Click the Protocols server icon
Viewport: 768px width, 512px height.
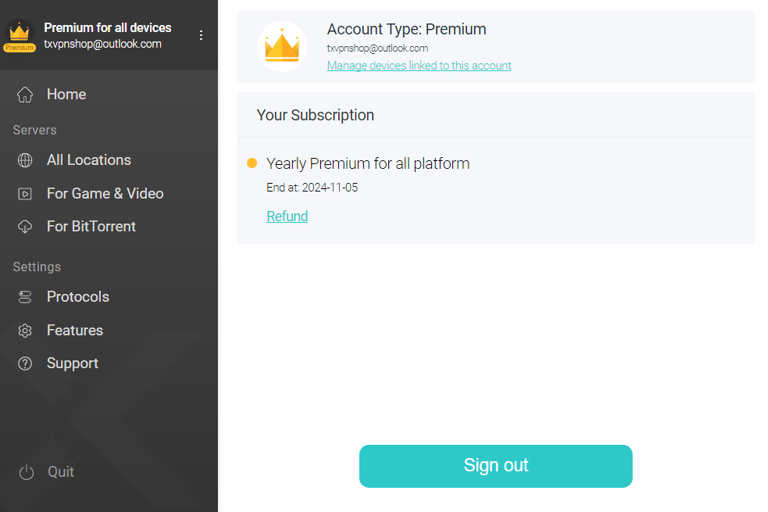tap(25, 297)
